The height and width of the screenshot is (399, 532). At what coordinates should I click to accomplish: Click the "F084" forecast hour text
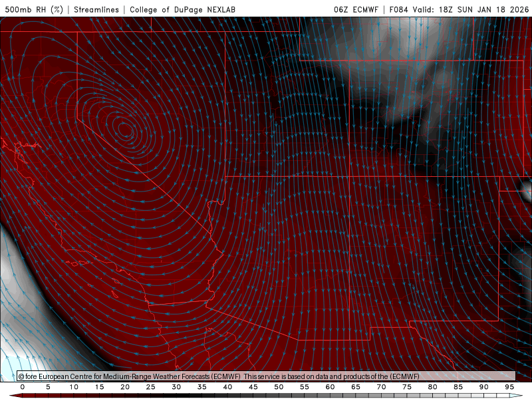click(x=398, y=9)
